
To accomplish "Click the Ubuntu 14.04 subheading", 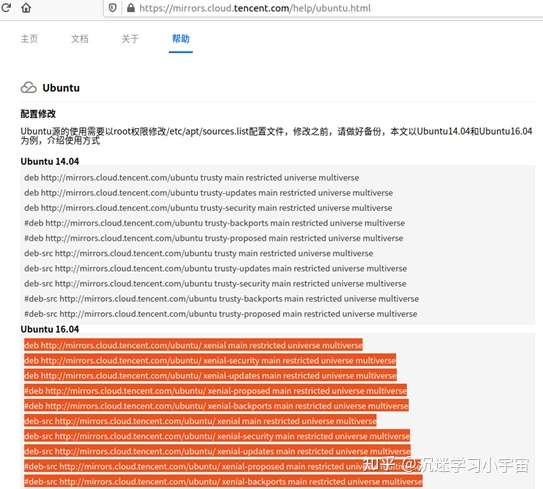I will 50,161.
